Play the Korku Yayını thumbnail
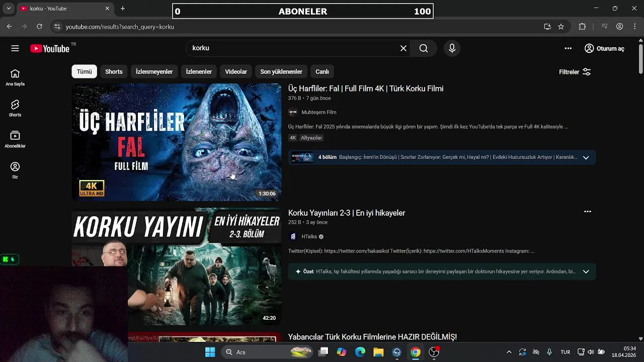 click(176, 266)
